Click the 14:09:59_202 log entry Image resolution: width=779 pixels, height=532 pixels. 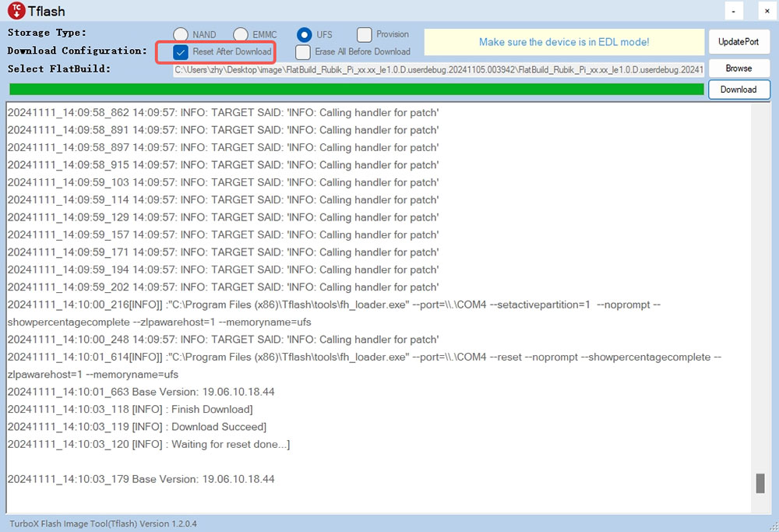pyautogui.click(x=223, y=287)
